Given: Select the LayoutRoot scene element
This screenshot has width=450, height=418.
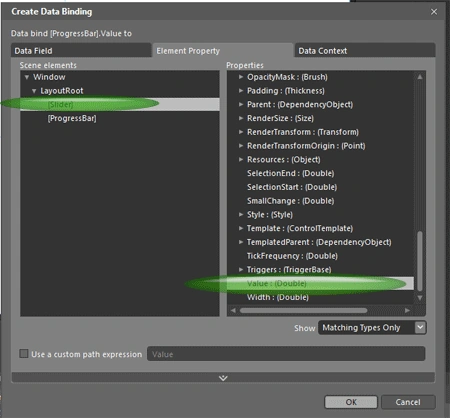Looking at the screenshot, I should point(62,91).
